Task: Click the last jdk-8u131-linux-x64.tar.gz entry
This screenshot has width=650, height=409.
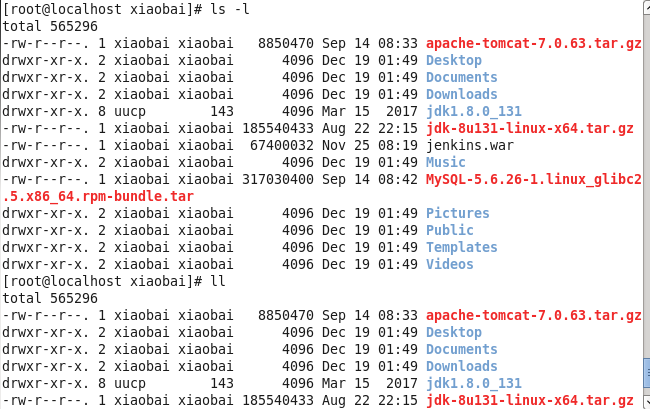Action: (x=529, y=400)
